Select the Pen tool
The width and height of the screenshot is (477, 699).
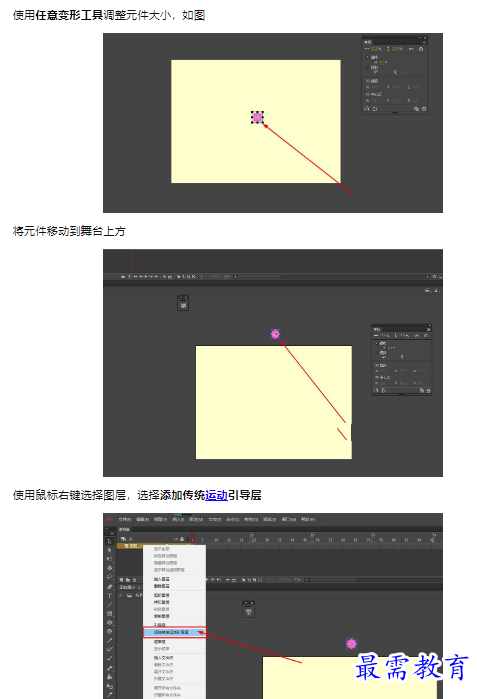pyautogui.click(x=110, y=586)
